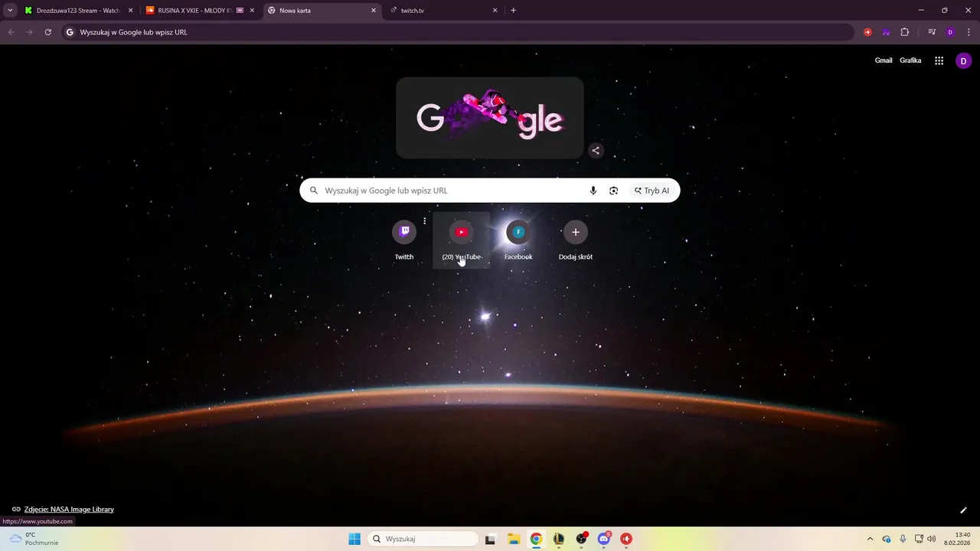Click the taskbar Wyszukaj search box
This screenshot has width=980, height=551.
click(x=423, y=539)
